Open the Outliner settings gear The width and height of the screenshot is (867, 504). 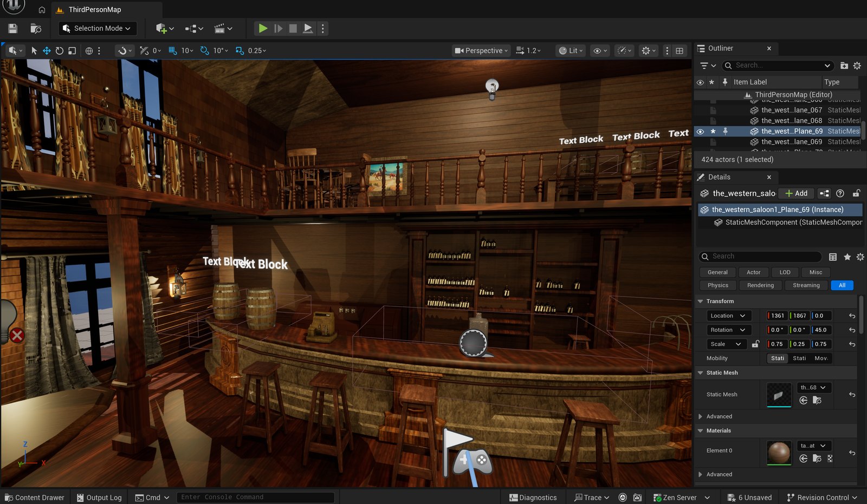pos(857,66)
